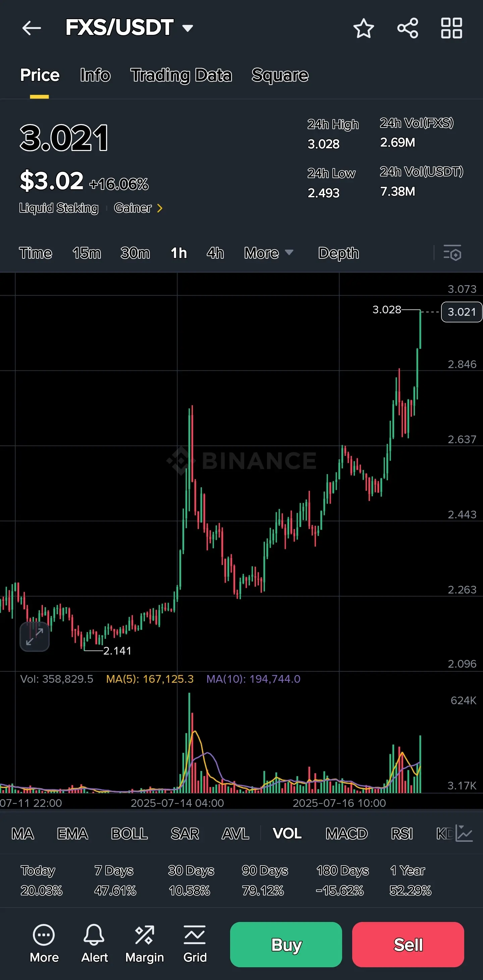Set a price Alert
Image resolution: width=483 pixels, height=980 pixels.
coord(94,944)
